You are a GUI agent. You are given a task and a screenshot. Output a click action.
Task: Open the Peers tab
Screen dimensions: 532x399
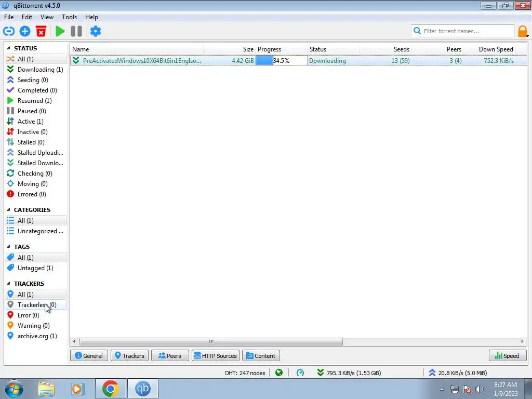pyautogui.click(x=170, y=355)
